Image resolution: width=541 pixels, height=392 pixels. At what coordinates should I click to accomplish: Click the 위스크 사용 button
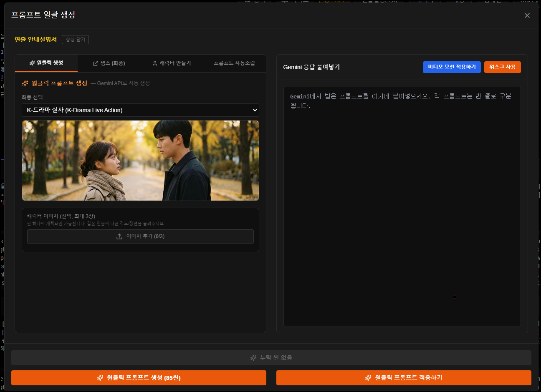point(503,67)
